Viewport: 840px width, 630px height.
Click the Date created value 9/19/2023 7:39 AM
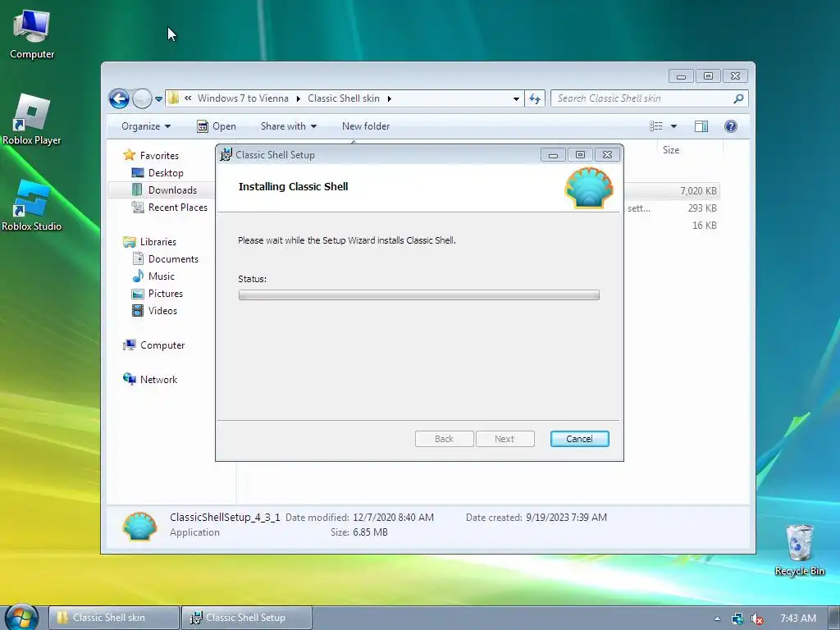[x=566, y=517]
